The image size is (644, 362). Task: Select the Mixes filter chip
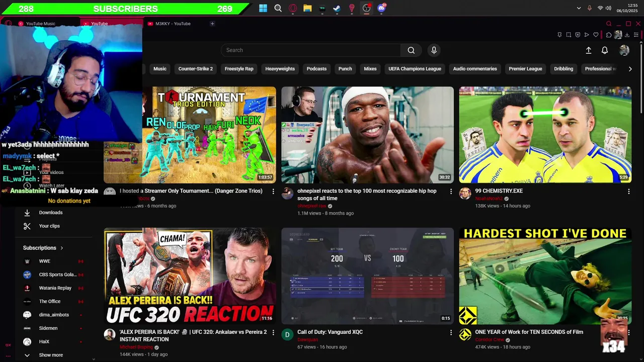tap(370, 69)
